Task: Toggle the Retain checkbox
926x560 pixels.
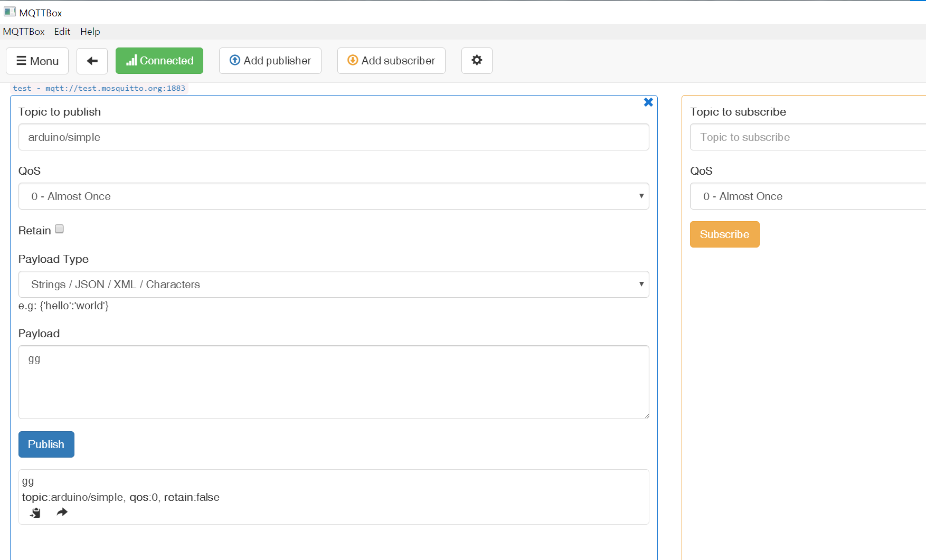Action: 60,229
